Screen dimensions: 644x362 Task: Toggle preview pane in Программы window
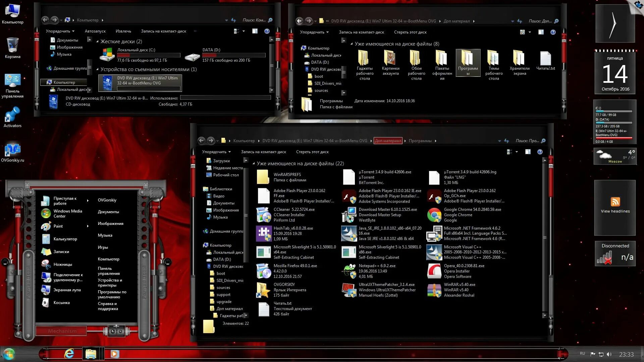[x=528, y=152]
